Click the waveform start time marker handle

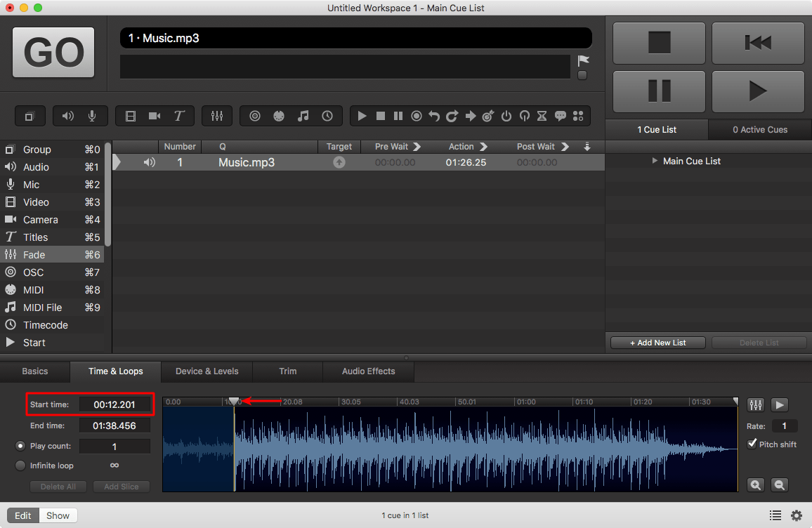[x=234, y=401]
